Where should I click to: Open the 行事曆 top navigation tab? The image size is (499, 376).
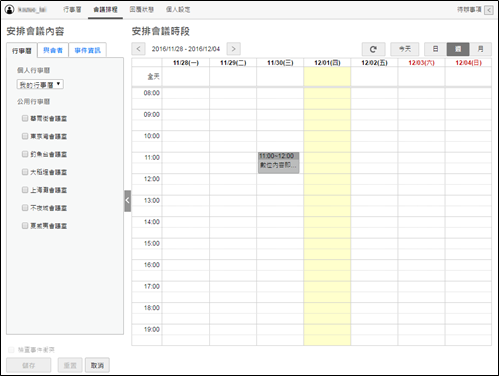pyautogui.click(x=72, y=10)
